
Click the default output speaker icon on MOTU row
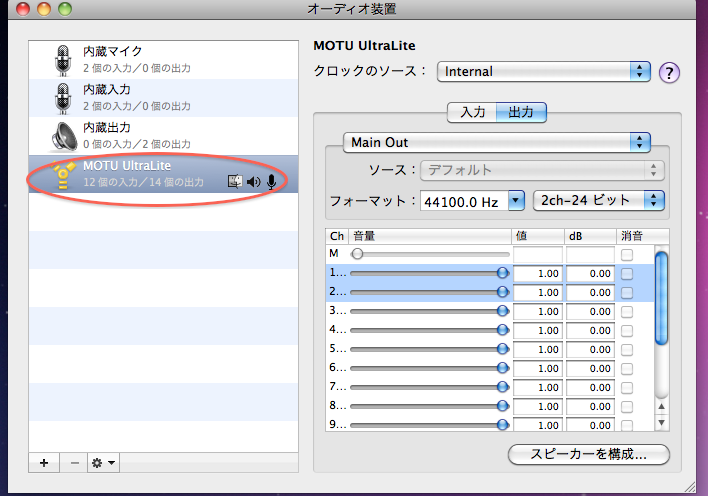[254, 182]
